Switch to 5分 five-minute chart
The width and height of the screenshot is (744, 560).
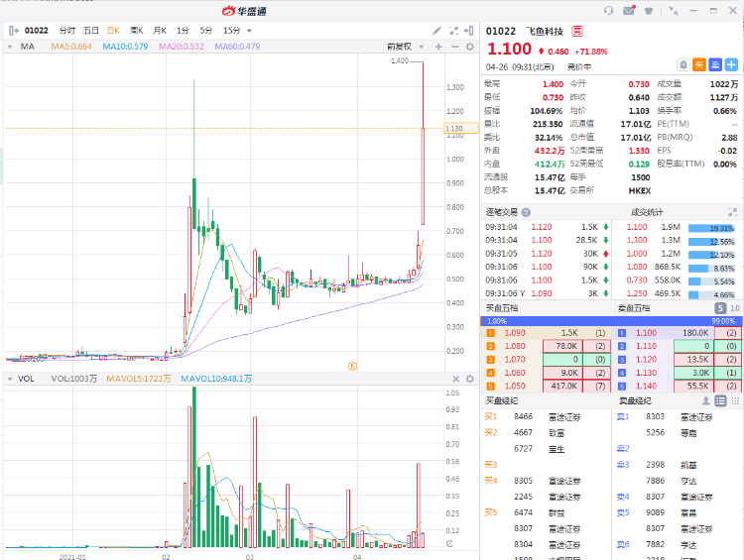pyautogui.click(x=206, y=31)
